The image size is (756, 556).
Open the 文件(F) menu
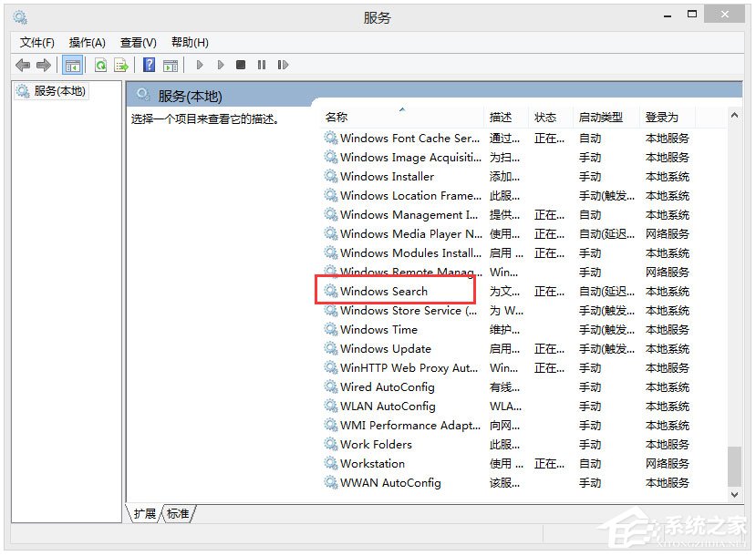pos(36,42)
